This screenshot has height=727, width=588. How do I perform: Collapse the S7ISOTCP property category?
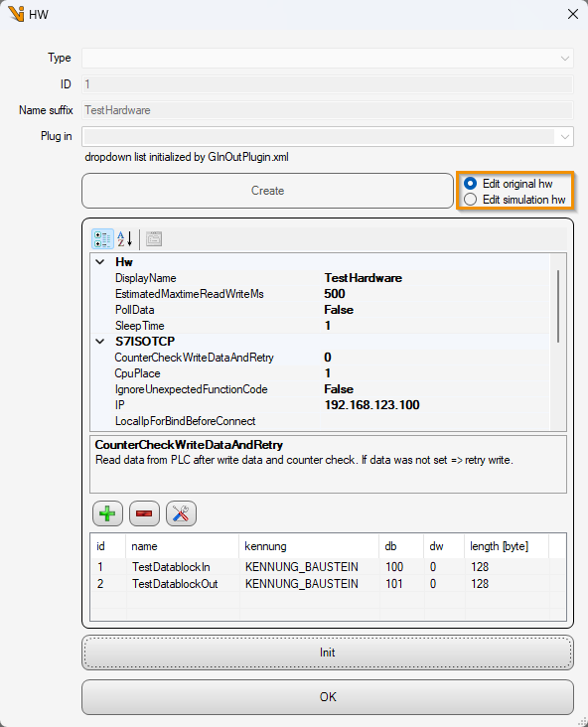click(99, 342)
